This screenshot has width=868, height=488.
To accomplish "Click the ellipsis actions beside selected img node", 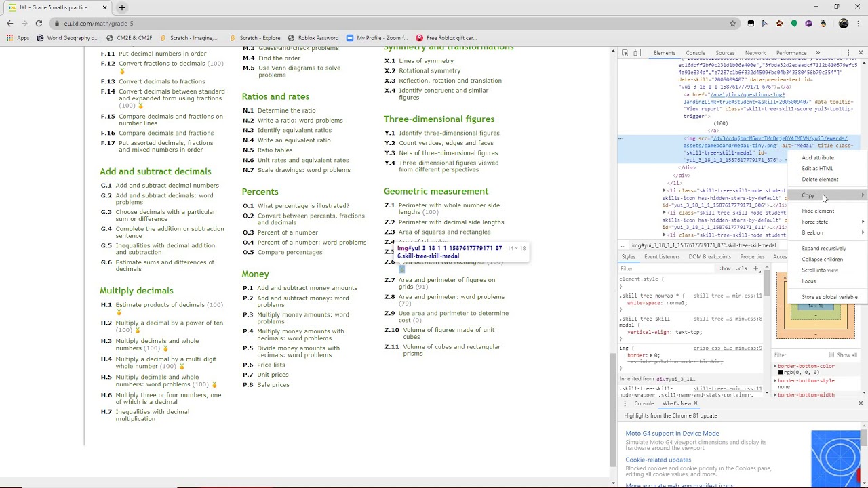I will tap(620, 138).
